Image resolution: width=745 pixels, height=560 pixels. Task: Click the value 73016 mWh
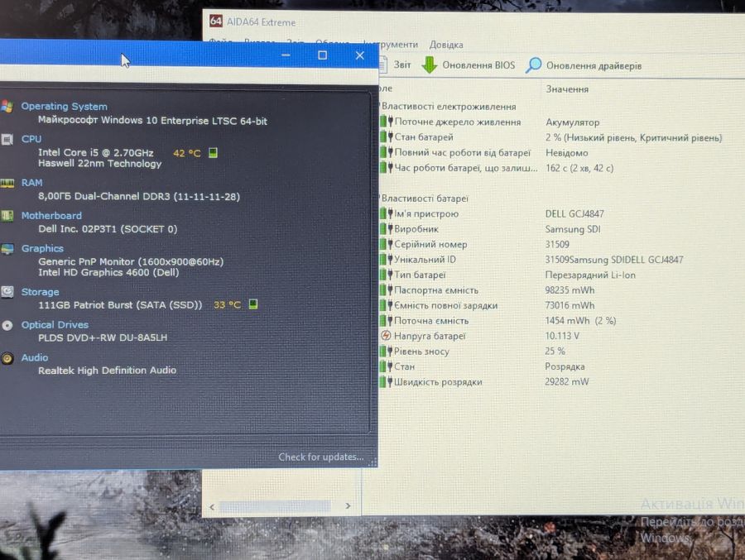tap(570, 305)
